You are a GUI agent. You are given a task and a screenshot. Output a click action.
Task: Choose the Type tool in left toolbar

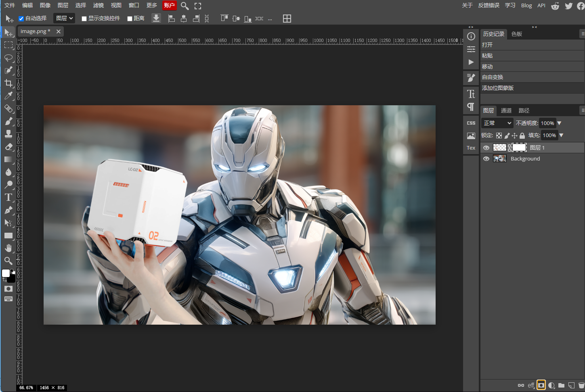pos(8,197)
